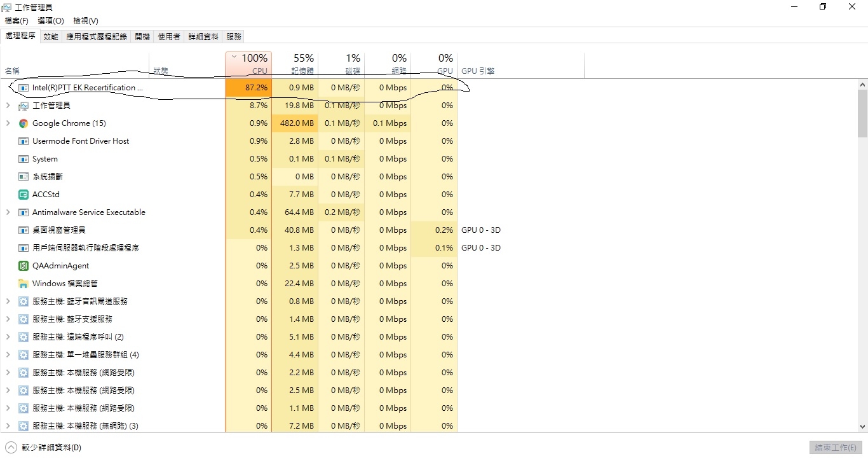Viewport: 868px width, 463px height.
Task: Open the 檔案(F) menu
Action: tap(17, 21)
